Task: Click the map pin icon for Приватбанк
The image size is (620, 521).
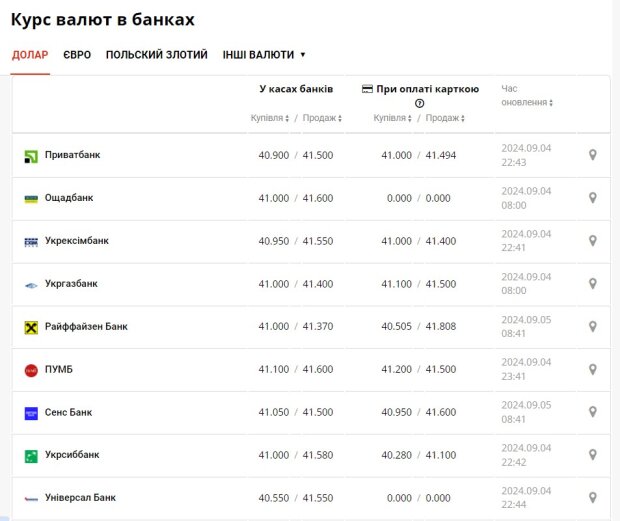Action: tap(592, 155)
